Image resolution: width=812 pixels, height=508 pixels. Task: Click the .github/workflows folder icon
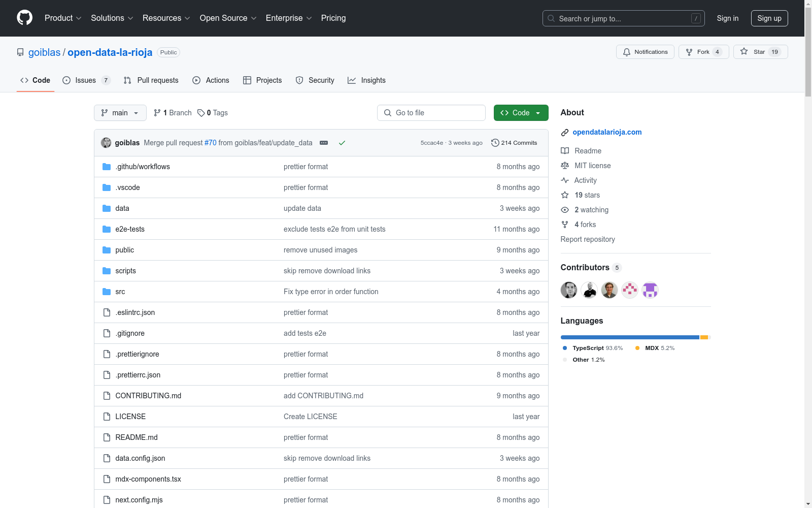click(107, 167)
